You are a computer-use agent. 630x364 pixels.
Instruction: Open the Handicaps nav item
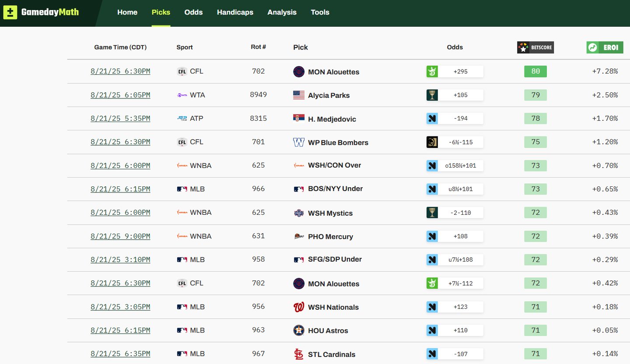(x=235, y=12)
